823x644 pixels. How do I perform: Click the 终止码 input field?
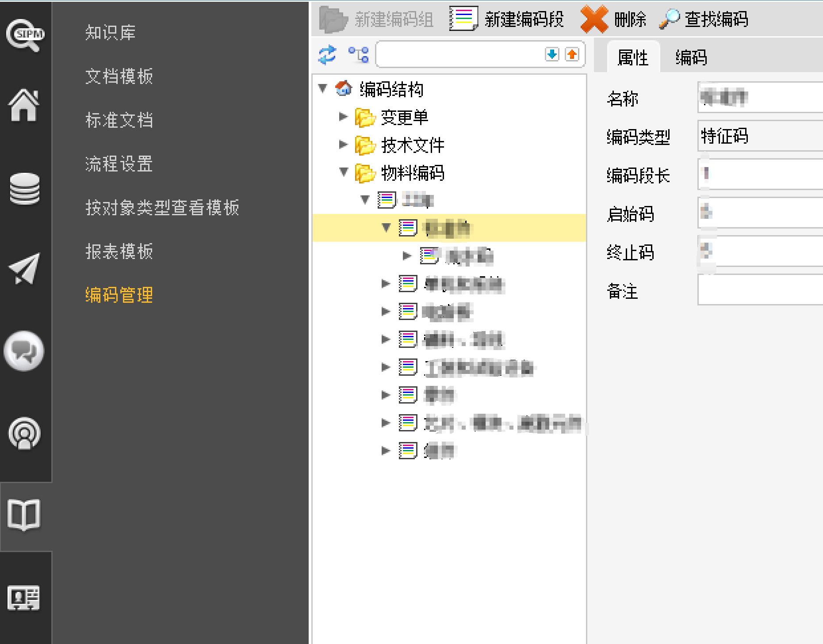coord(760,251)
